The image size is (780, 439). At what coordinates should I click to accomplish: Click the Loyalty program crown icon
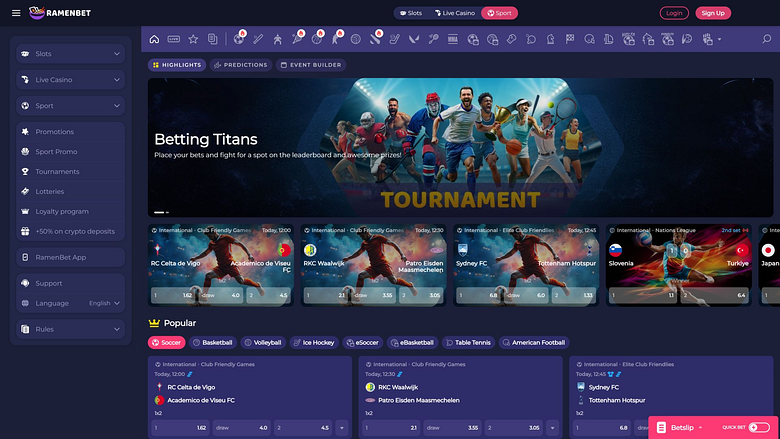25,211
